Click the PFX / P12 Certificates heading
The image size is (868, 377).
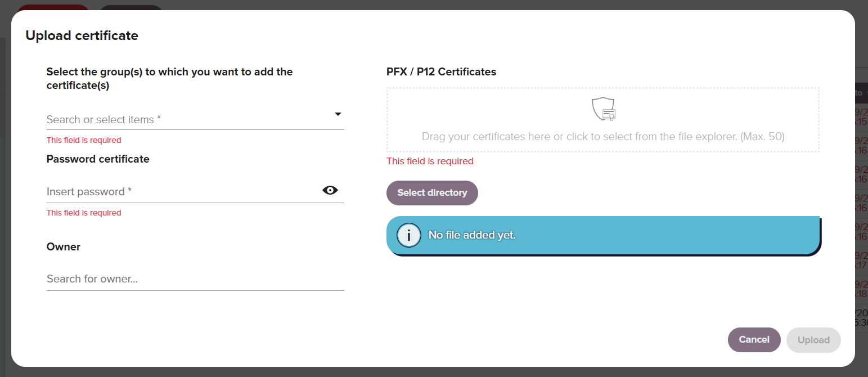coord(441,71)
